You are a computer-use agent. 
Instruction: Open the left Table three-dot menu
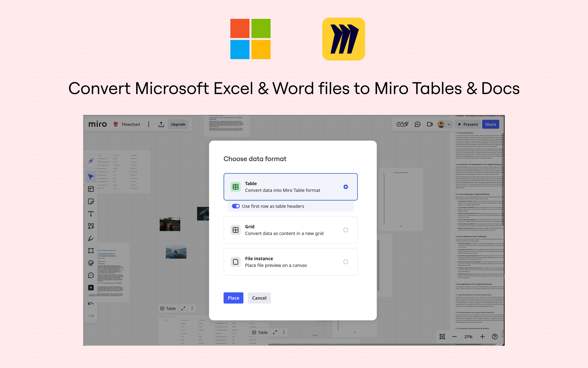(192, 308)
